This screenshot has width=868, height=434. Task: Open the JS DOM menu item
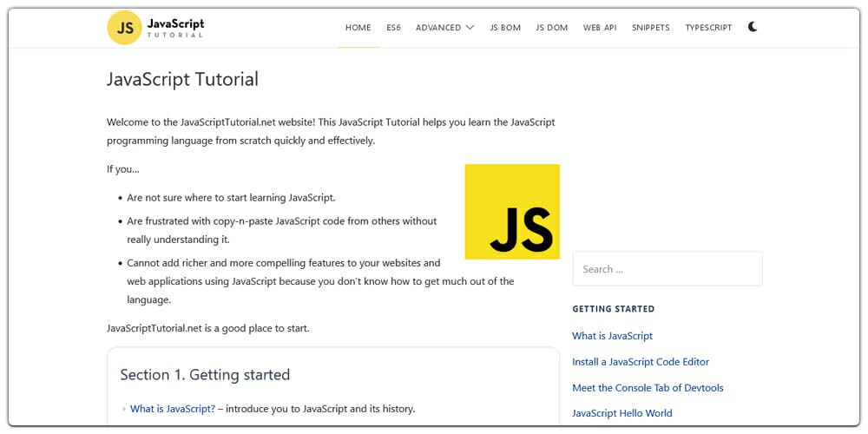click(551, 27)
